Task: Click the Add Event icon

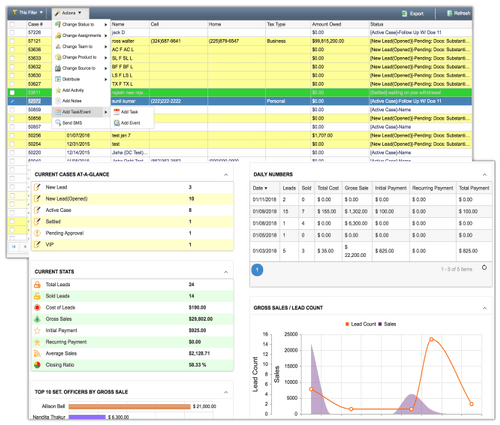Action: click(x=117, y=123)
